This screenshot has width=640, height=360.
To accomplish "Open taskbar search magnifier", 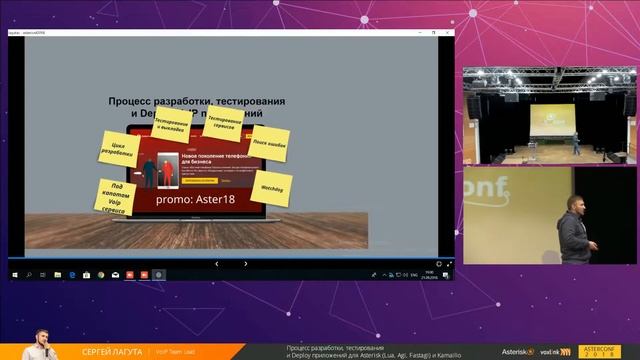I will [x=29, y=275].
